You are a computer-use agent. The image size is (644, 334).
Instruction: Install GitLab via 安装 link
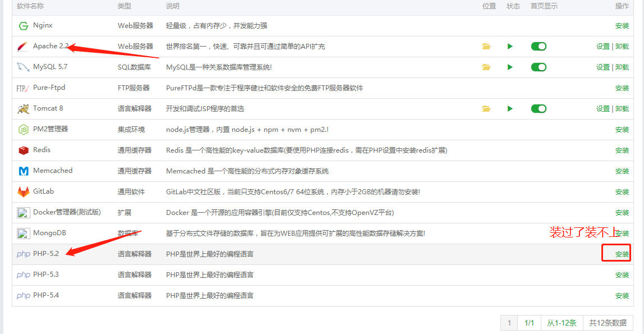[x=622, y=192]
